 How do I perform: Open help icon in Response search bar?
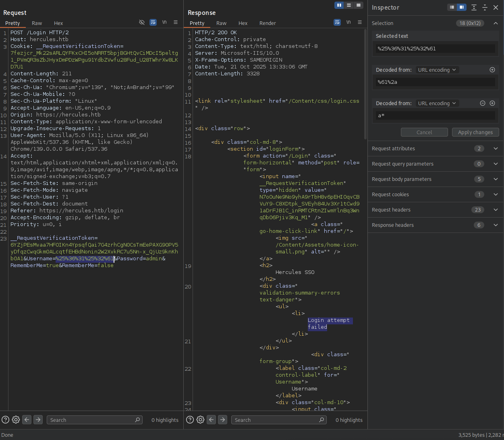click(x=190, y=419)
